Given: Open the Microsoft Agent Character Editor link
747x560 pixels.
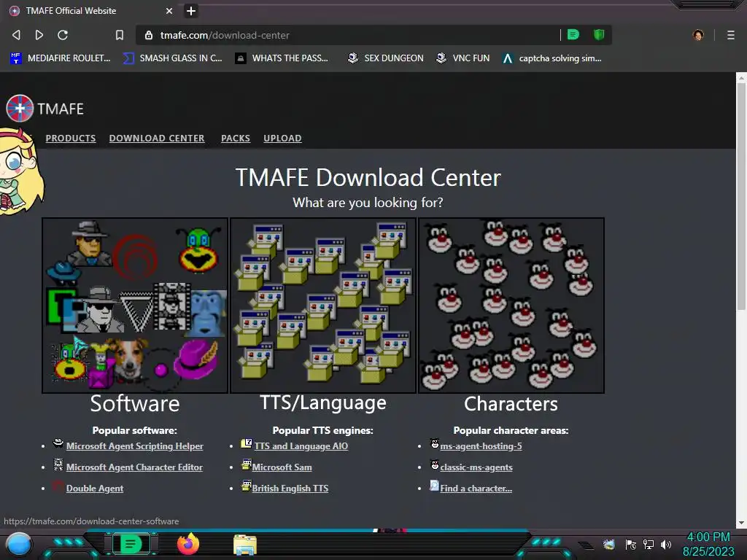Looking at the screenshot, I should [134, 467].
